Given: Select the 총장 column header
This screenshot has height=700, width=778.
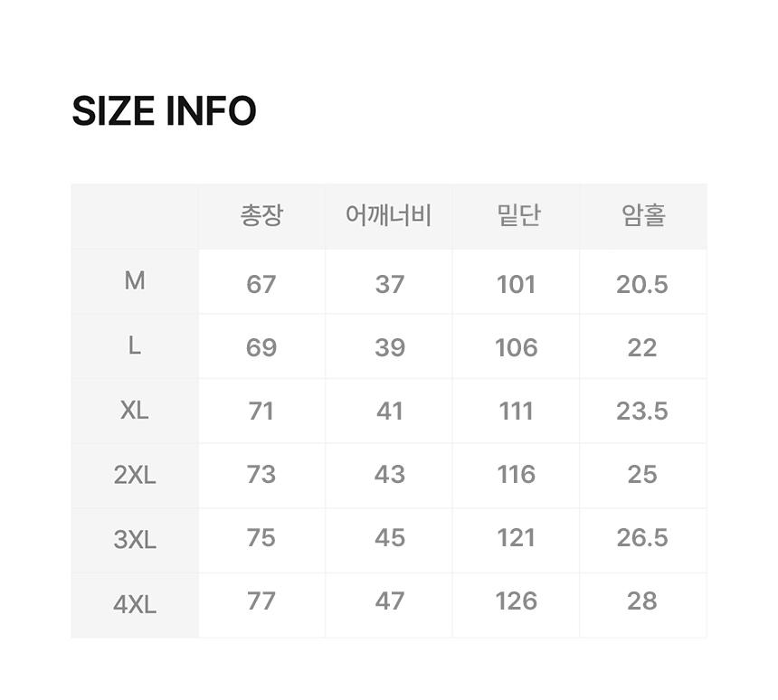Looking at the screenshot, I should 261,216.
